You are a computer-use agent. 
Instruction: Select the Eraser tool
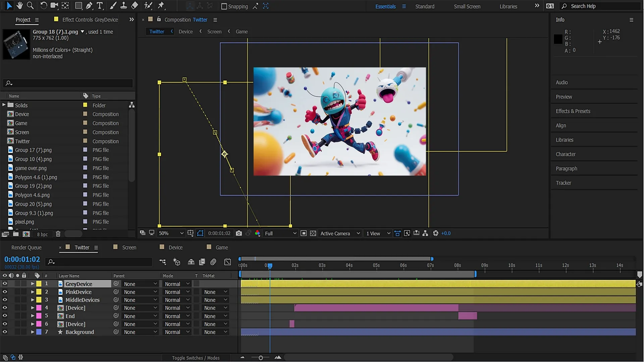point(134,6)
